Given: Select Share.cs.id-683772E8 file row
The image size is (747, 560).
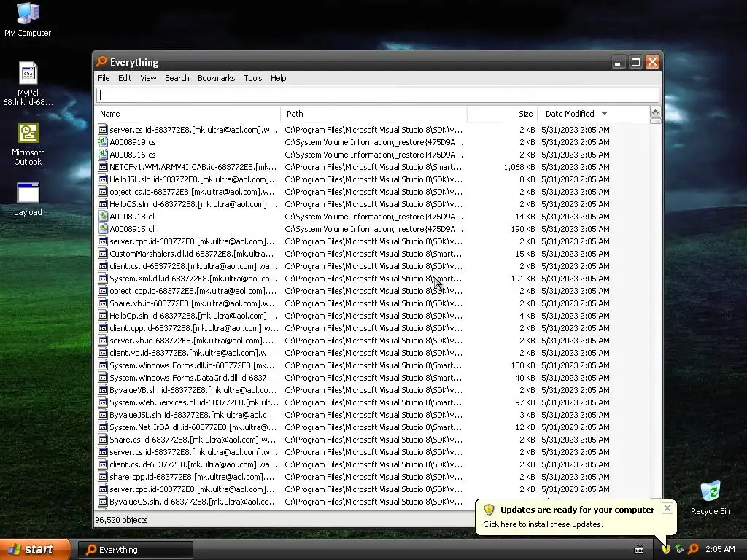Looking at the screenshot, I should click(x=371, y=439).
